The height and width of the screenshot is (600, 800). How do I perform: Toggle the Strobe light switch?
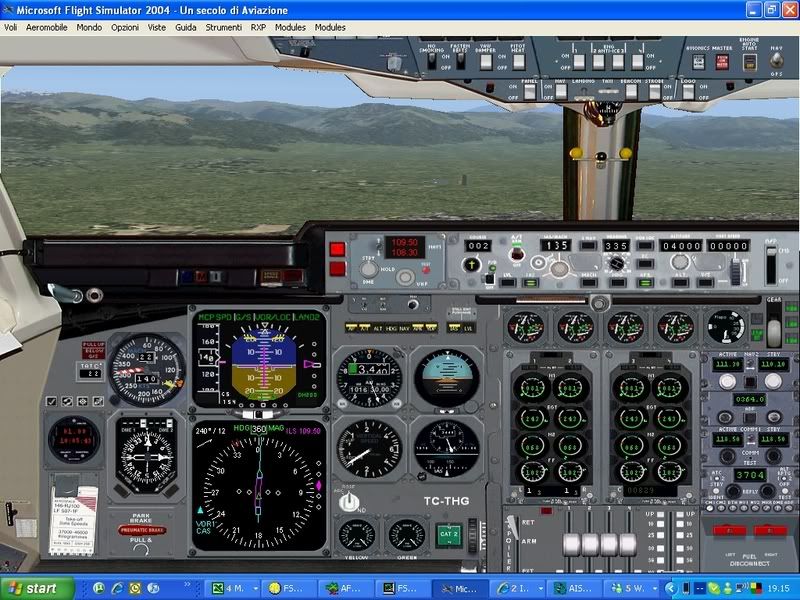pyautogui.click(x=654, y=91)
